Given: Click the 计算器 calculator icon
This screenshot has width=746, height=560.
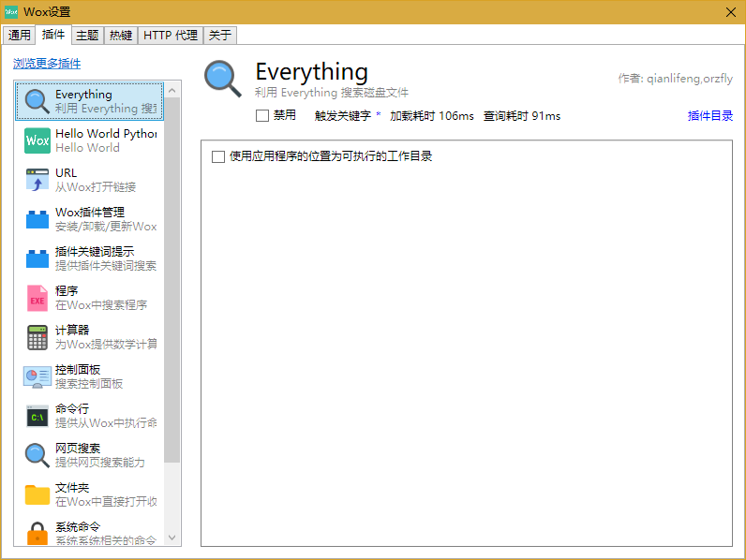Looking at the screenshot, I should [x=37, y=337].
